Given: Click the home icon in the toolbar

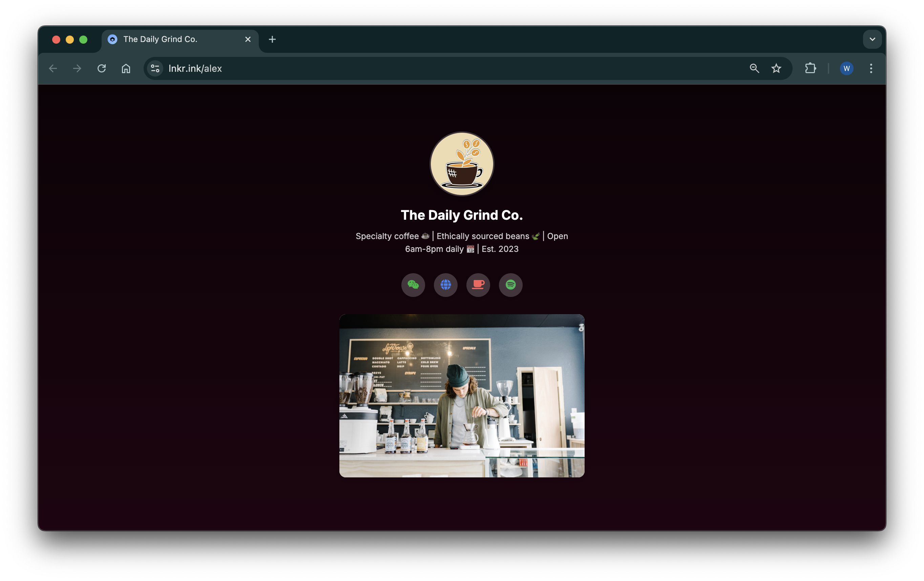Looking at the screenshot, I should click(126, 68).
